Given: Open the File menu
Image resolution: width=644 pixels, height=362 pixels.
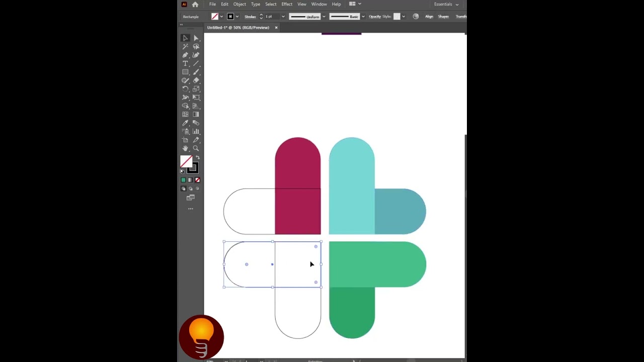Looking at the screenshot, I should [x=213, y=4].
